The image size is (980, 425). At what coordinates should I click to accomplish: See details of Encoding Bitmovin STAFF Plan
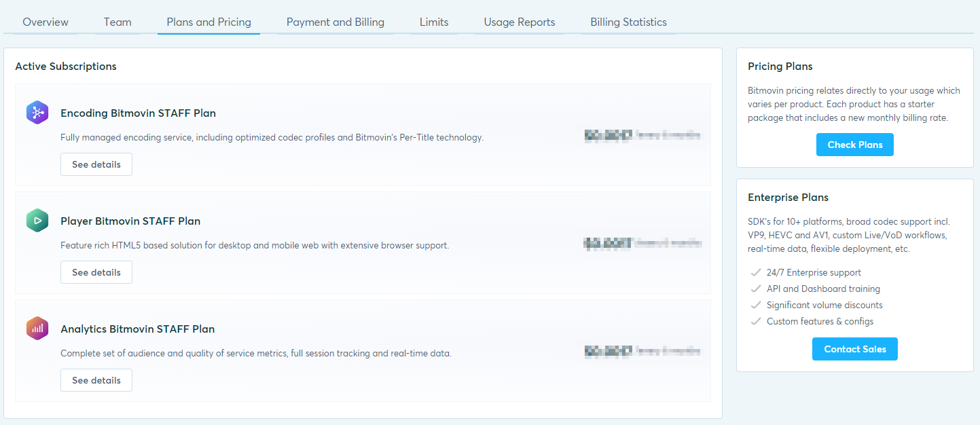coord(96,164)
